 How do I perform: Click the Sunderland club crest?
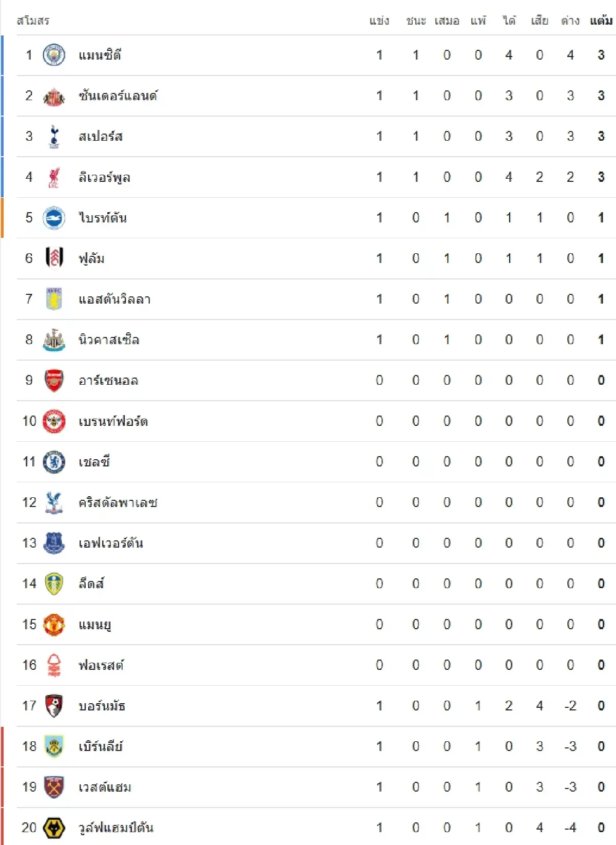(54, 96)
